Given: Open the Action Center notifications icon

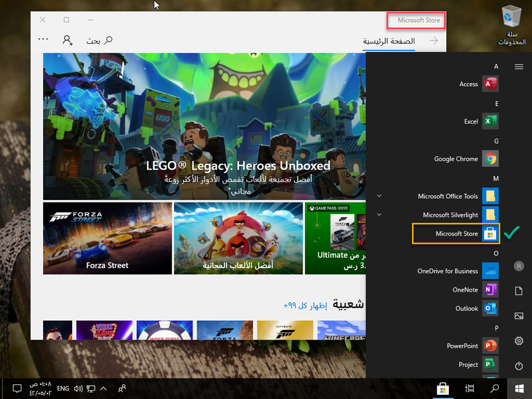Looking at the screenshot, I should point(17,389).
